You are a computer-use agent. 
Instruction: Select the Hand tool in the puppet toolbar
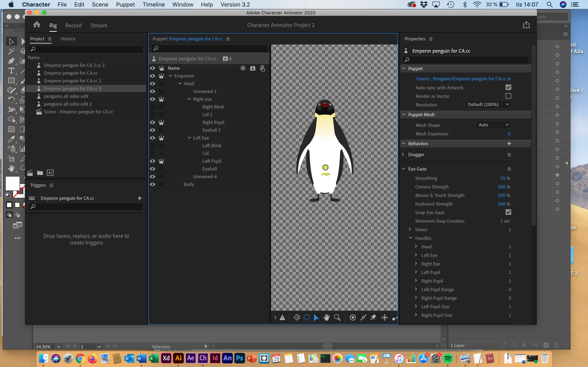(326, 317)
